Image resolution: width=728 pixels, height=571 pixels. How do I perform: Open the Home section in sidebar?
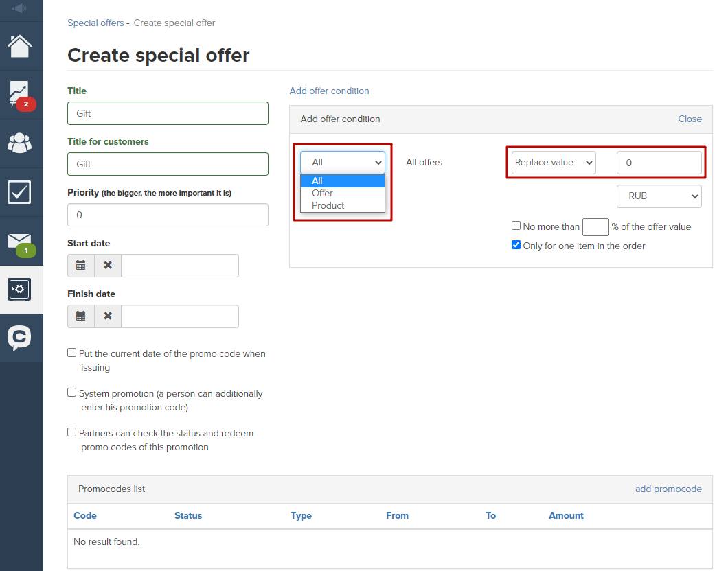tap(19, 47)
